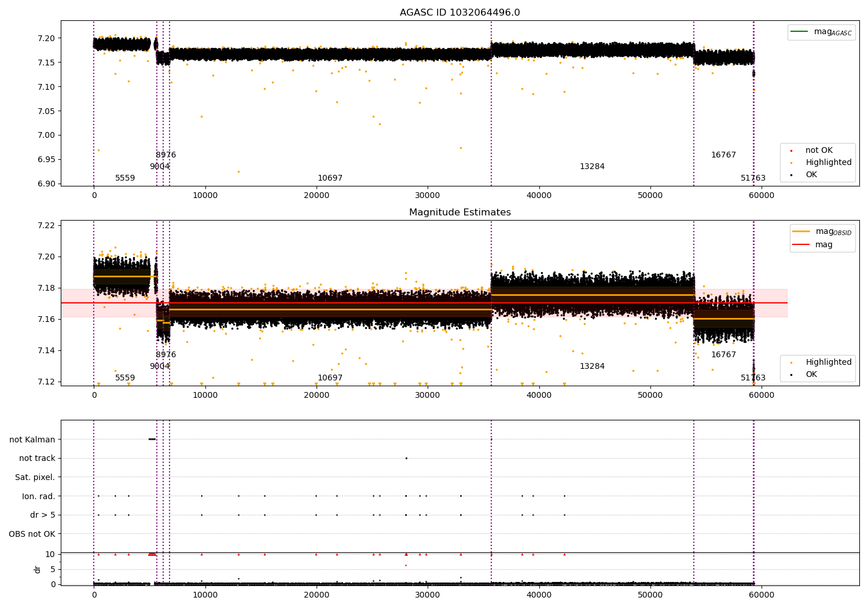
Task: Click the mag OBSID legend entry in middle plot
Action: click(822, 232)
